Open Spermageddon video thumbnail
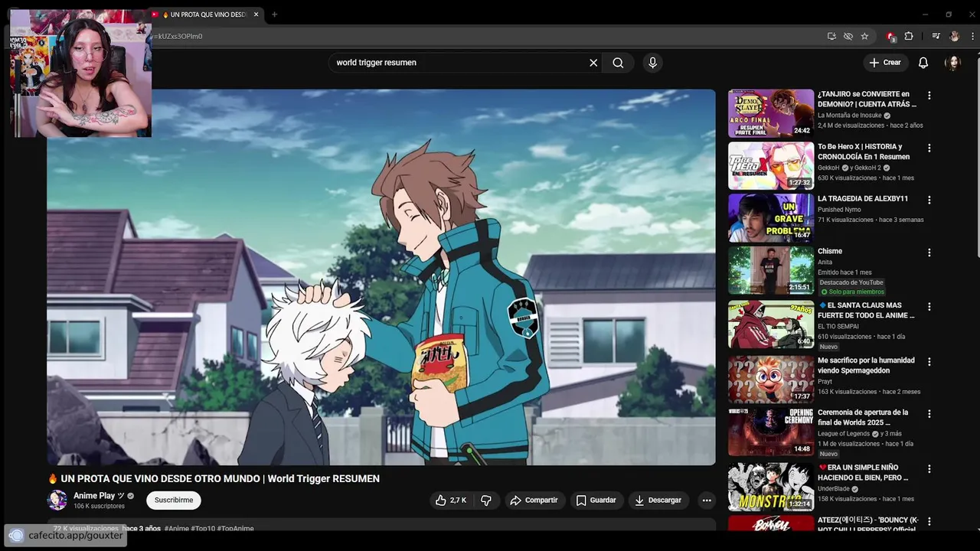Image resolution: width=980 pixels, height=551 pixels. pyautogui.click(x=771, y=379)
